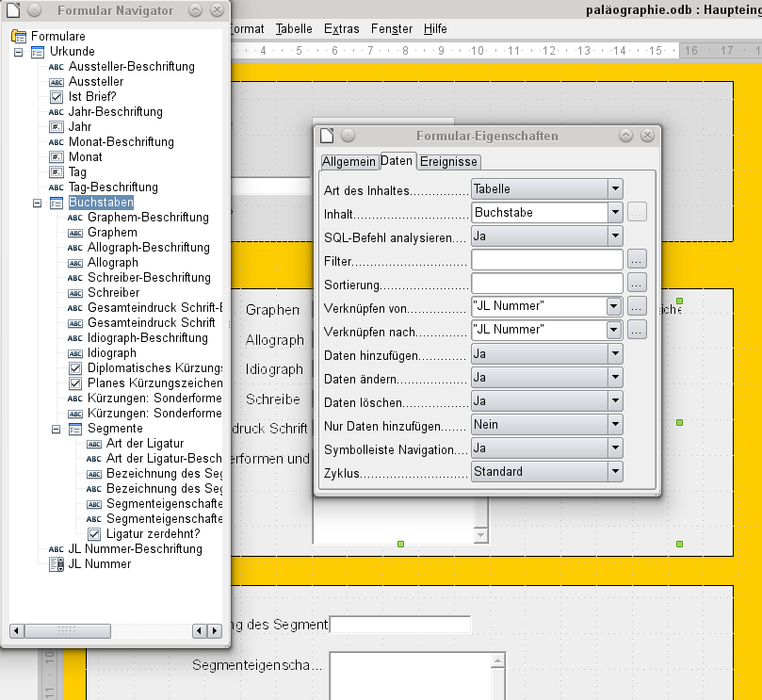Click the Segmente subform icon
This screenshot has width=762, height=700.
point(75,429)
